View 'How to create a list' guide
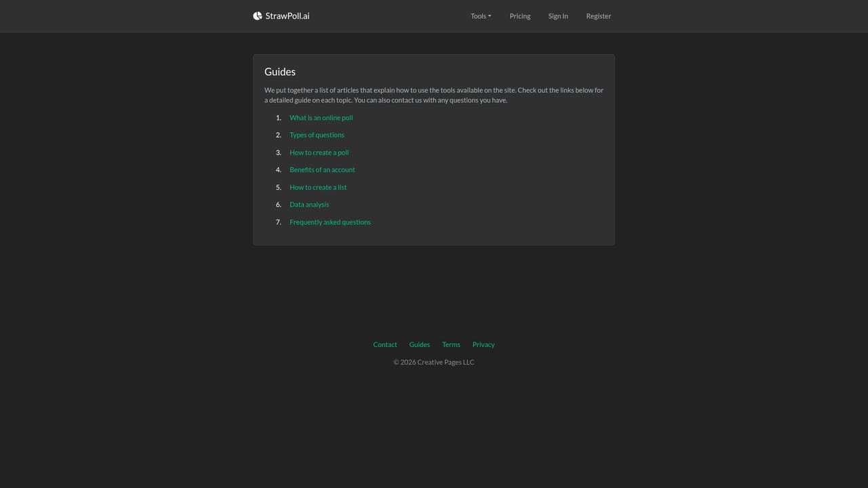Screen dimensions: 868x488 (318, 187)
